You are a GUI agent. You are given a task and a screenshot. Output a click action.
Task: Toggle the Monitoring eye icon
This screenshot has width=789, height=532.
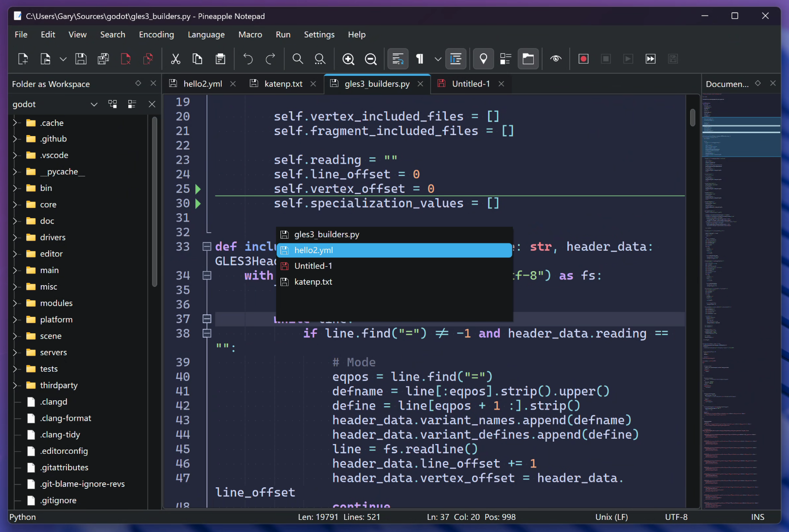(556, 59)
